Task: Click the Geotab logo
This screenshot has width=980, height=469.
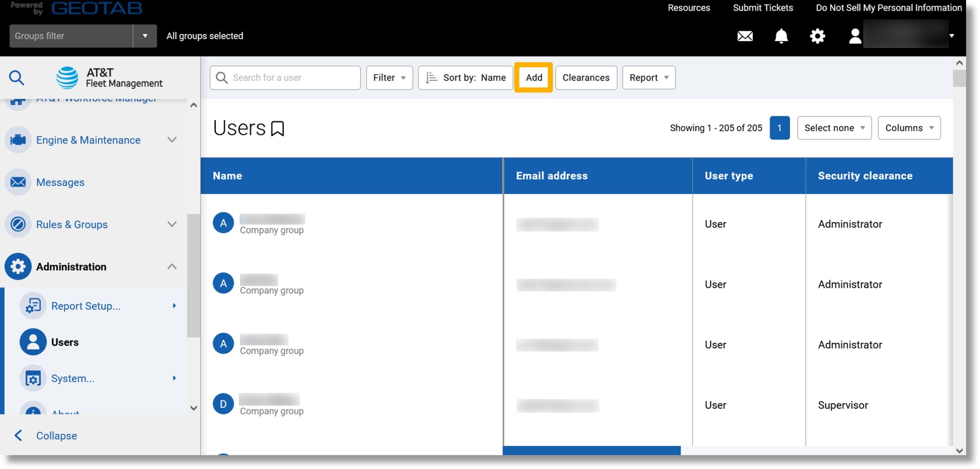Action: [x=96, y=8]
